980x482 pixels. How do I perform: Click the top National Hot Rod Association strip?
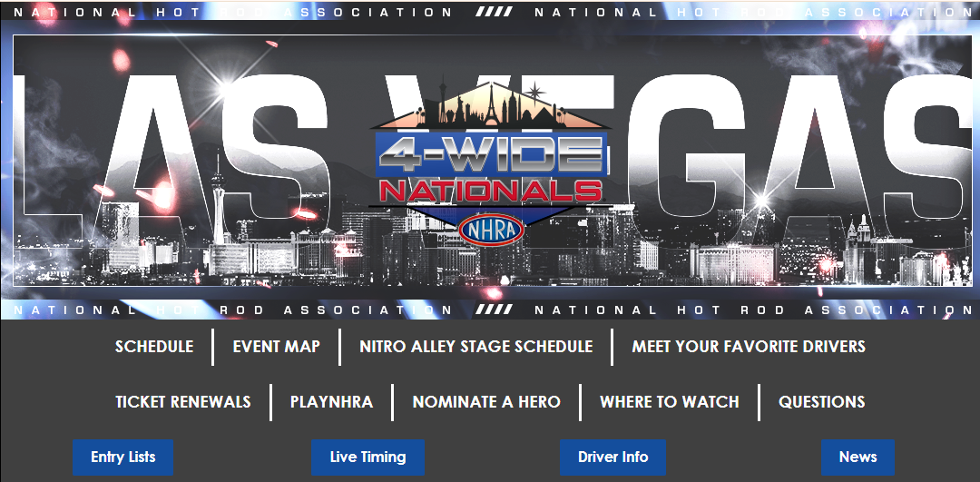click(490, 12)
